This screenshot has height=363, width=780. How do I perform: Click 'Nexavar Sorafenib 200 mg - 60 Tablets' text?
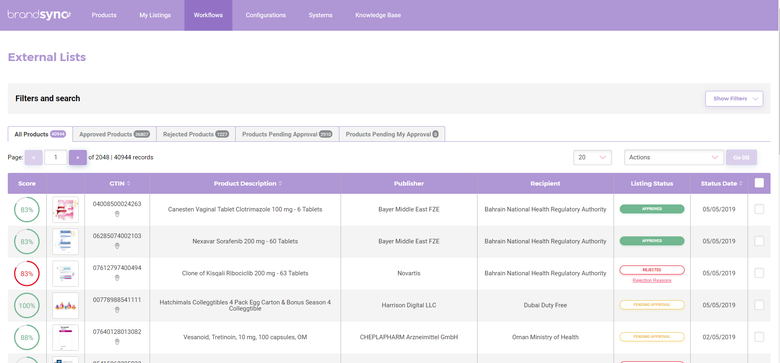(245, 241)
